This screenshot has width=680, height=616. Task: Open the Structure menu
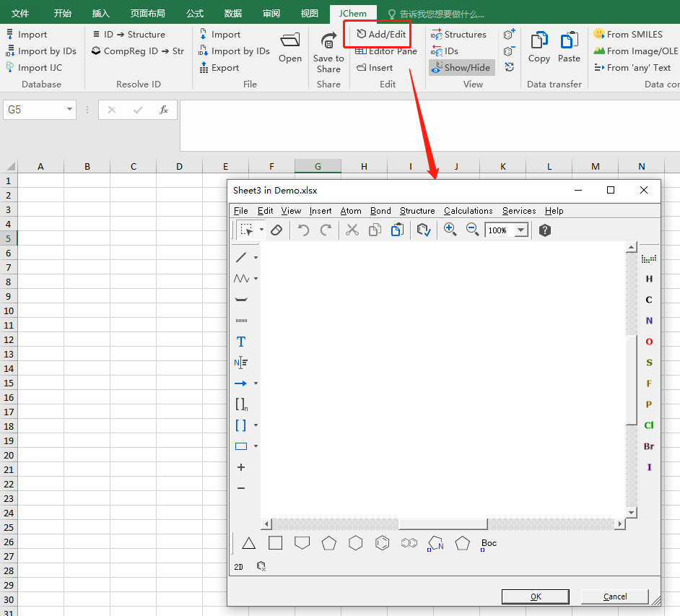[x=417, y=211]
